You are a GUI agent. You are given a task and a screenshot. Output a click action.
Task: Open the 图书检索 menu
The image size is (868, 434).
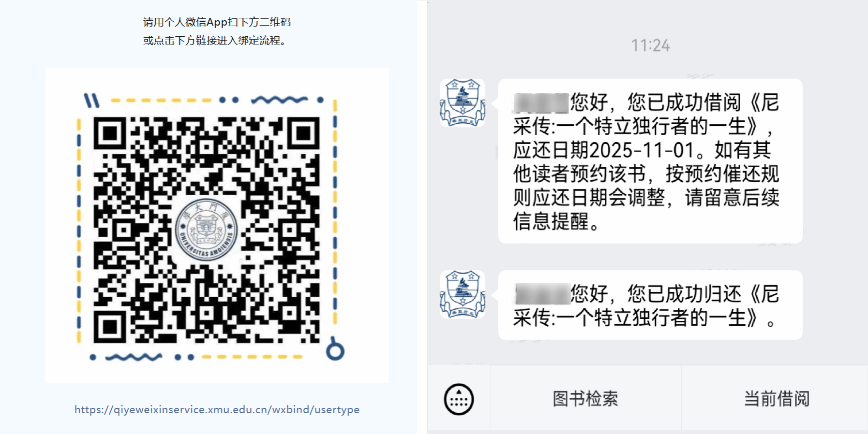pos(585,399)
